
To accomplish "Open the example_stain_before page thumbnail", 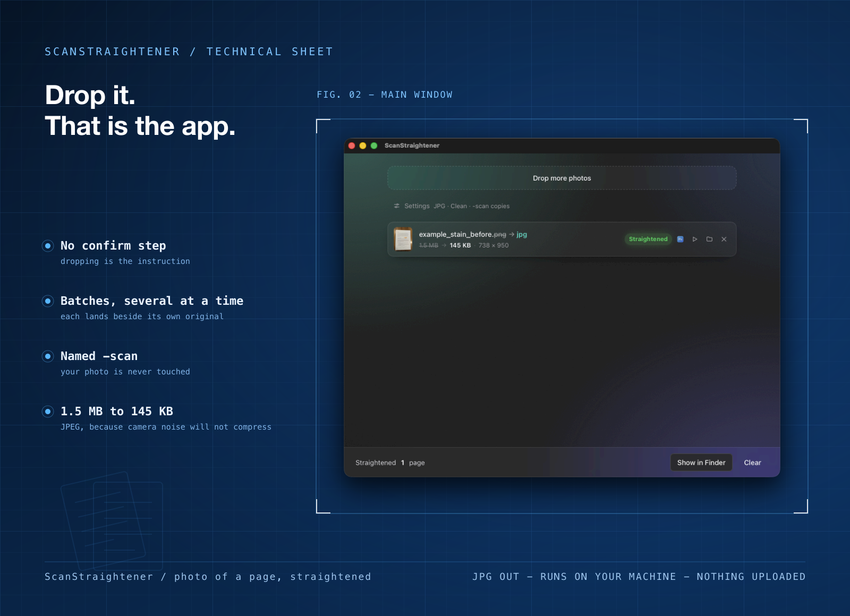I will coord(403,239).
